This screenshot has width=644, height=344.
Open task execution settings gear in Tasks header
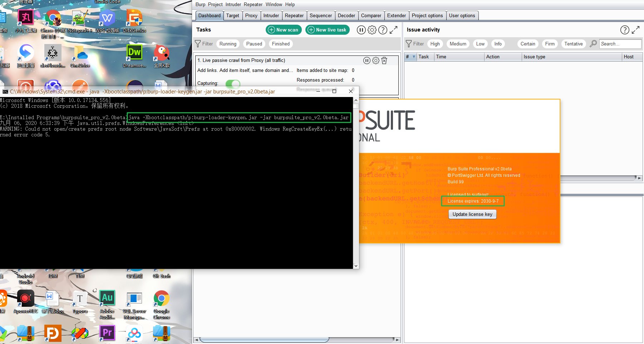click(372, 30)
